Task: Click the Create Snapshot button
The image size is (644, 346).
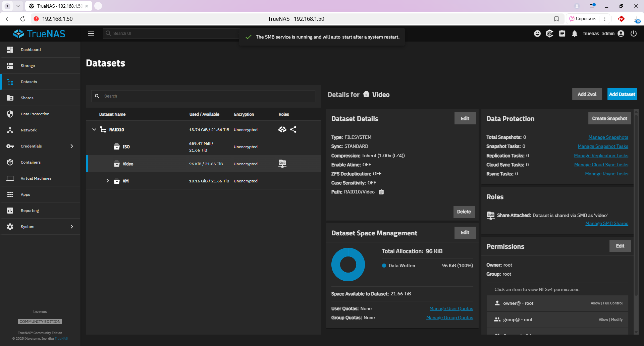Action: 609,118
